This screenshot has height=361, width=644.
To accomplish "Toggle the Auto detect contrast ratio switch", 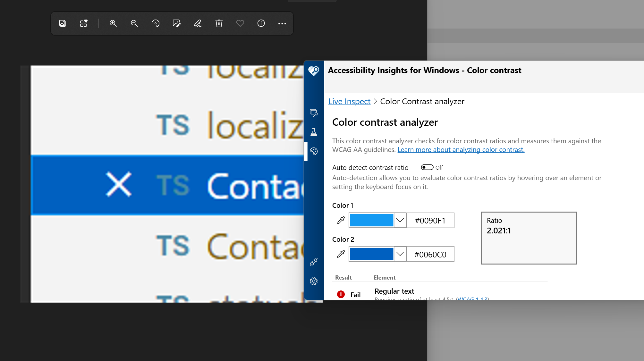I will pos(427,167).
